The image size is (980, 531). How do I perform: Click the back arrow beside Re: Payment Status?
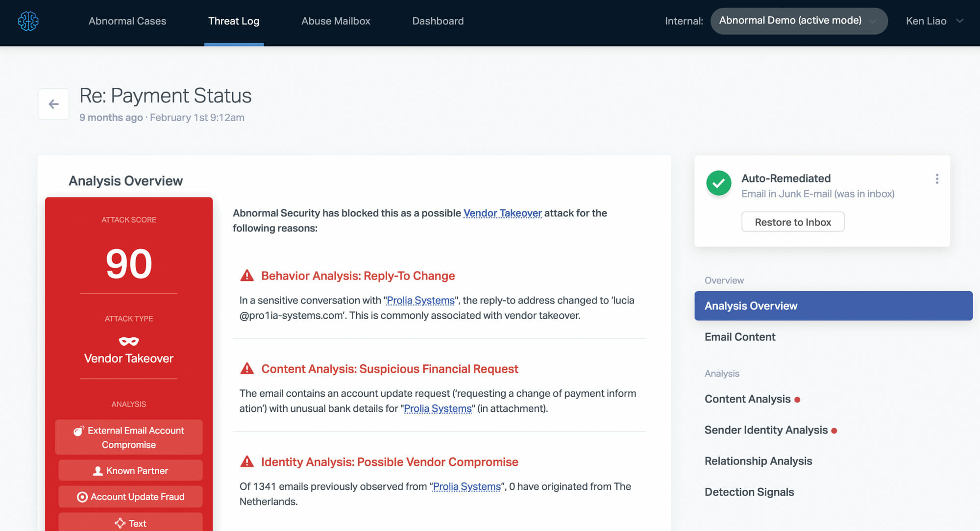tap(53, 103)
